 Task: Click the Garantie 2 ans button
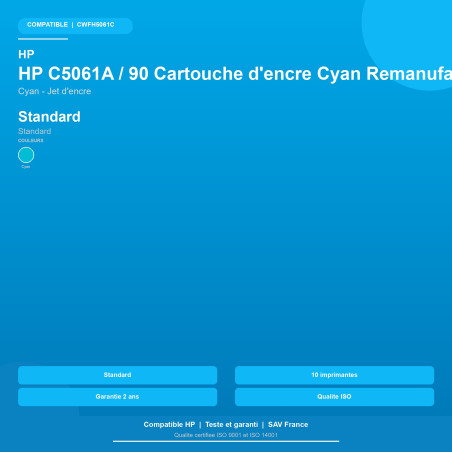(x=117, y=397)
